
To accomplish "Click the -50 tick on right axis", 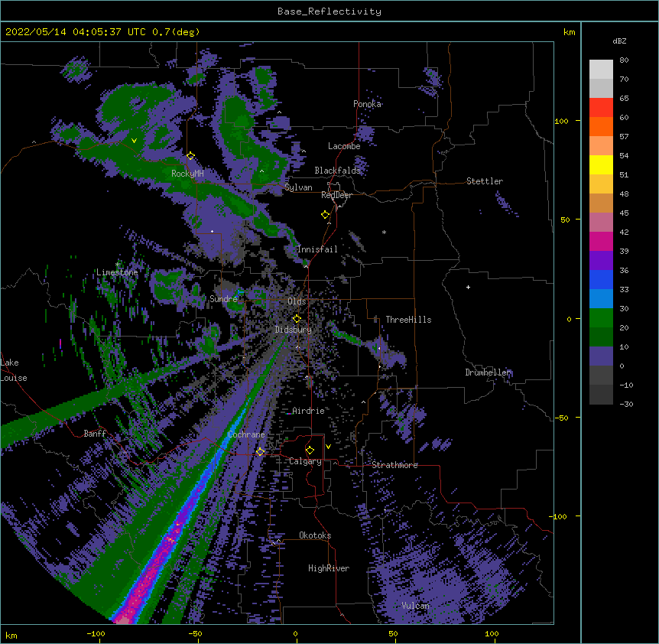I will pyautogui.click(x=561, y=418).
